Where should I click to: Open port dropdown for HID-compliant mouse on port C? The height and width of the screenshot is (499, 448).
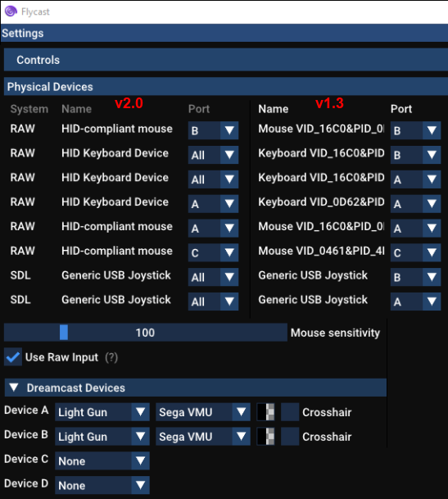click(213, 252)
